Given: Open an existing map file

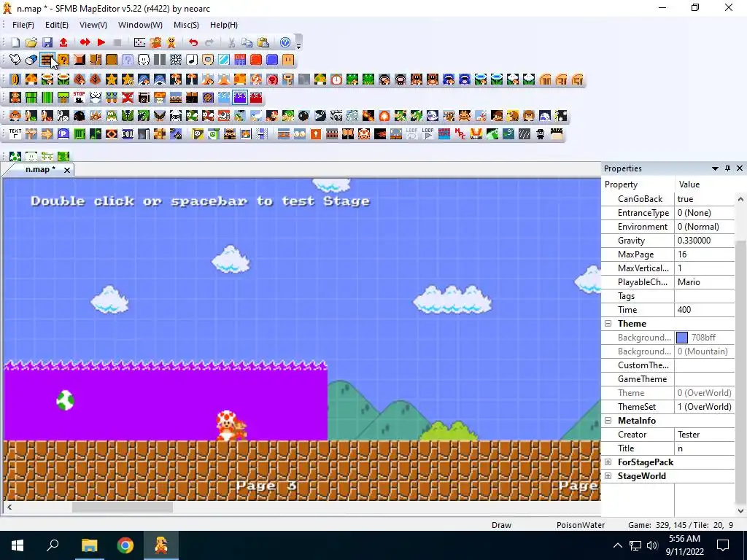Looking at the screenshot, I should [31, 42].
